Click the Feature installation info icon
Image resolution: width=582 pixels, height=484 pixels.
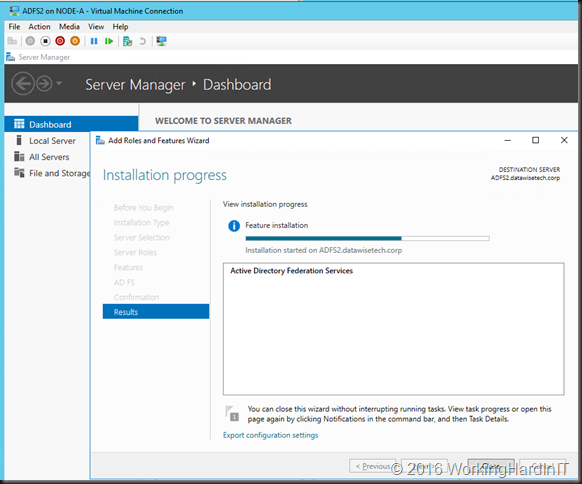coord(234,225)
